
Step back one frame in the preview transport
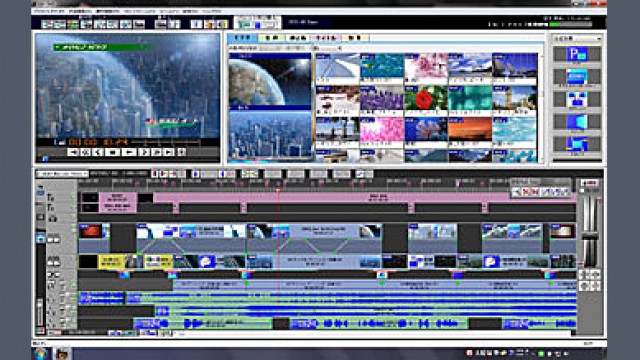click(x=98, y=152)
